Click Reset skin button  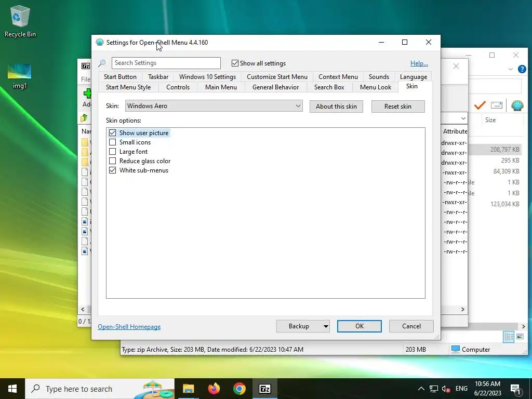(397, 107)
